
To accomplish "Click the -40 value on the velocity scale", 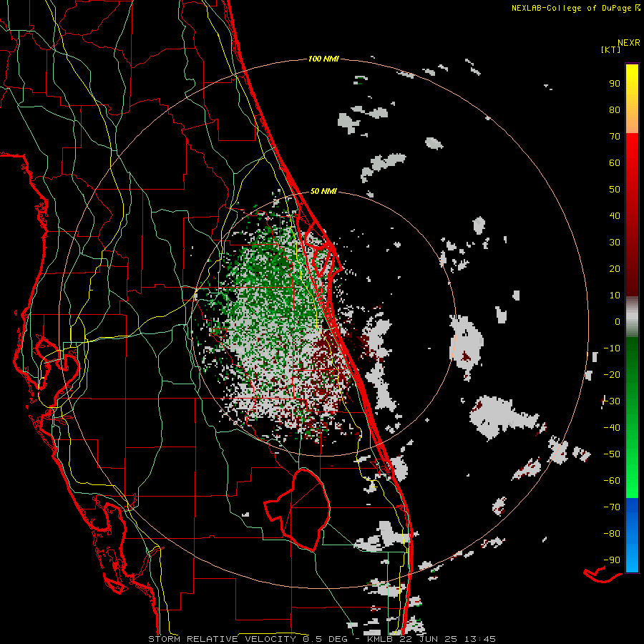I will pos(612,428).
